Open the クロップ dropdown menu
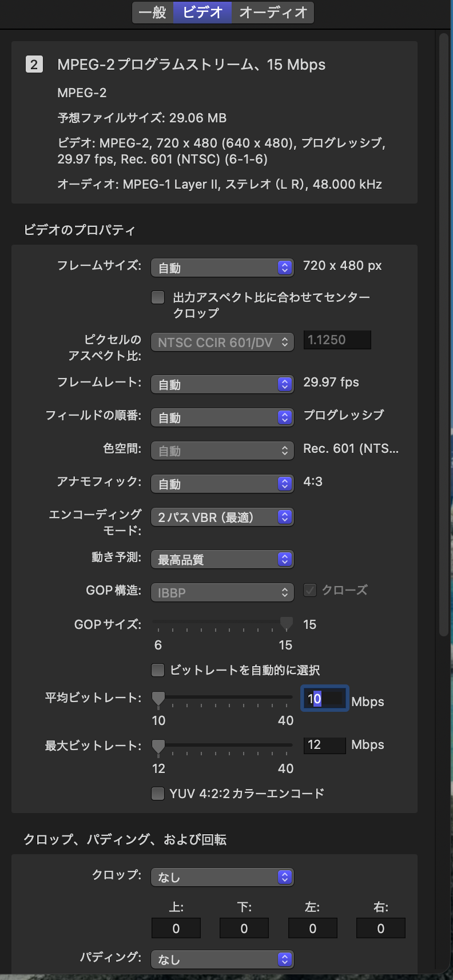Viewport: 453px width, 980px height. 222,877
